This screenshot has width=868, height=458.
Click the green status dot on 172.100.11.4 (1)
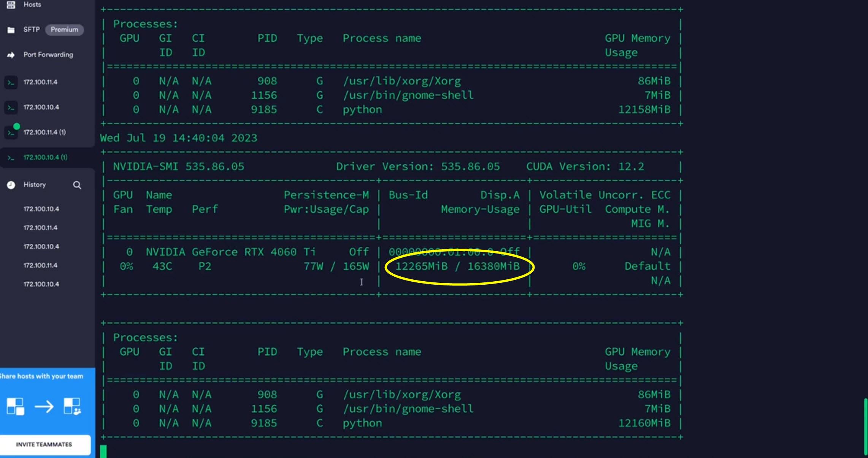click(x=17, y=127)
